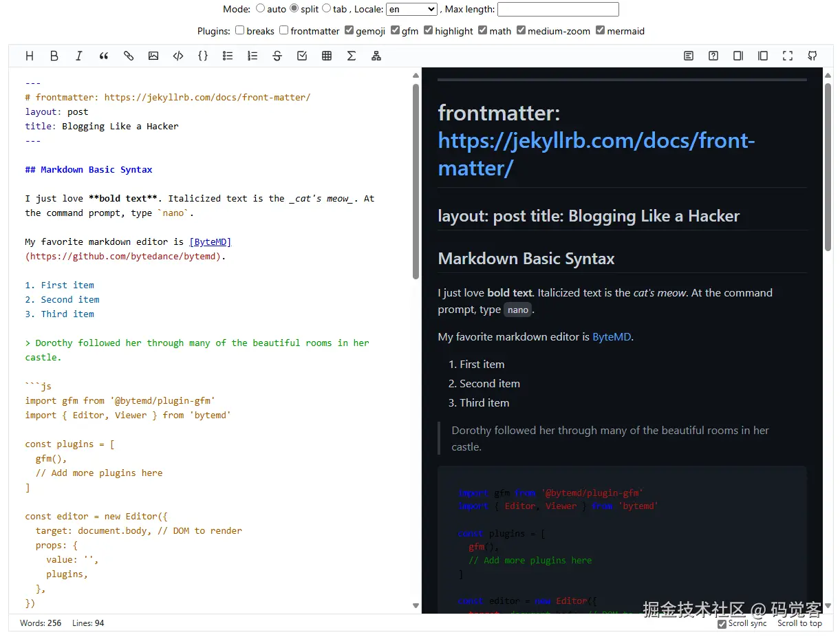
Task: Focus the Max length input field
Action: (558, 9)
